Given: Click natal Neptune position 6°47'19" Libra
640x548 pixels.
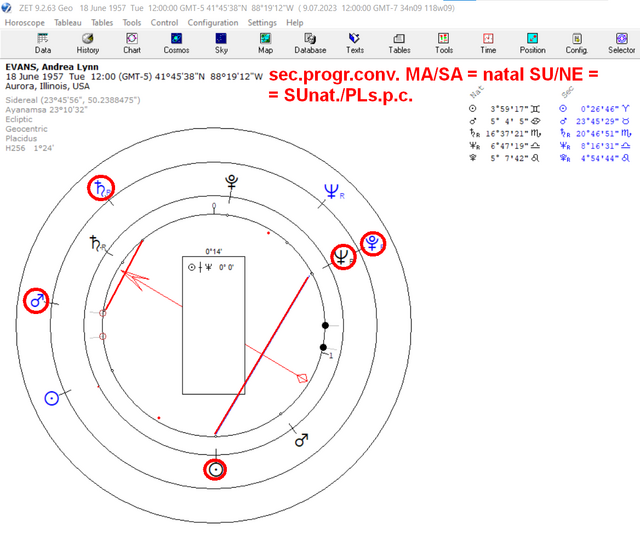Looking at the screenshot, I should pos(504,146).
